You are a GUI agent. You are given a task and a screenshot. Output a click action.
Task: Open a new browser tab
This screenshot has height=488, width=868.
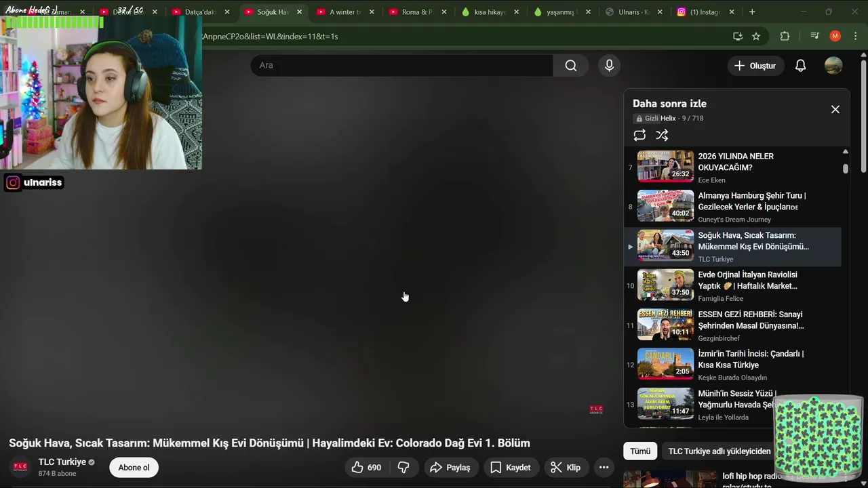tap(752, 12)
